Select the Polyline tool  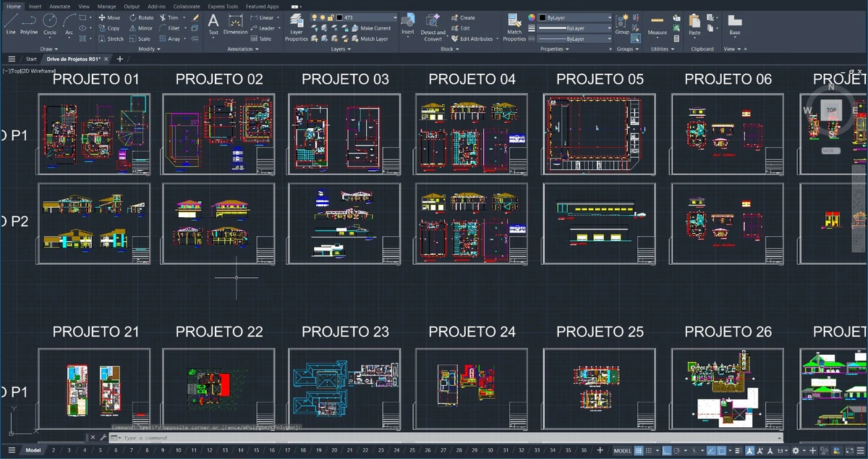pyautogui.click(x=29, y=23)
